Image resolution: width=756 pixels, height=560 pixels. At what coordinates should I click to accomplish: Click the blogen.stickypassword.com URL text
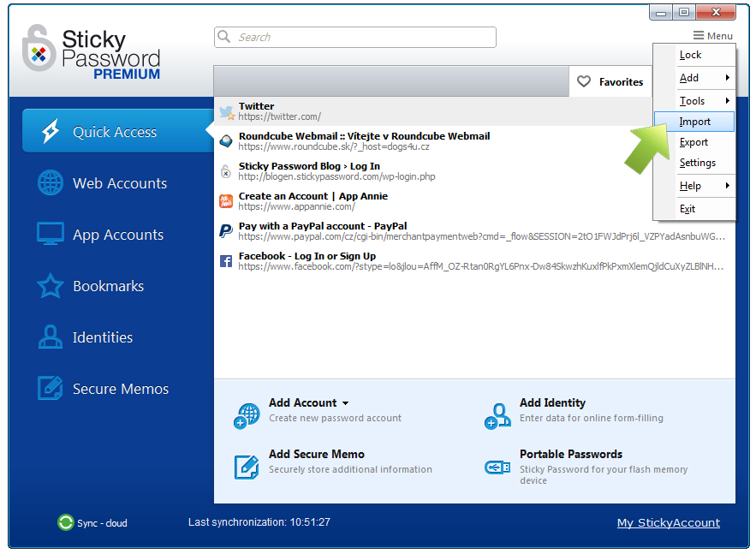[x=336, y=176]
